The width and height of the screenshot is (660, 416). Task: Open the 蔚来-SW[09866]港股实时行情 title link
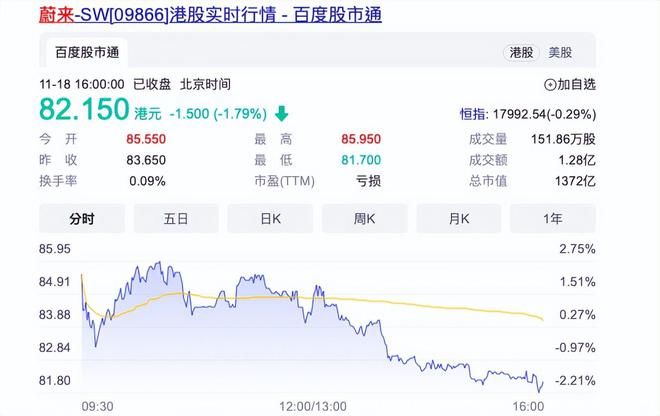210,15
